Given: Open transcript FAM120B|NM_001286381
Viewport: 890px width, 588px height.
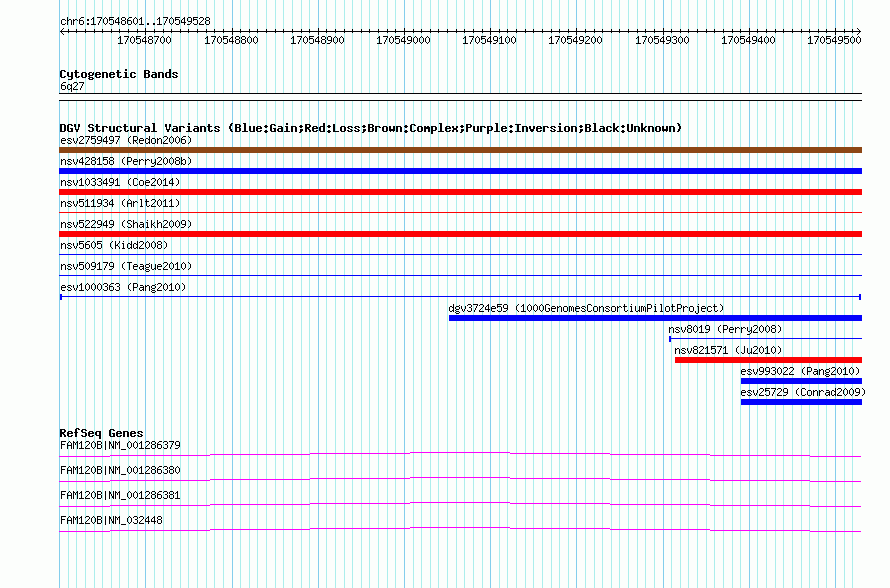Looking at the screenshot, I should click(x=120, y=495).
